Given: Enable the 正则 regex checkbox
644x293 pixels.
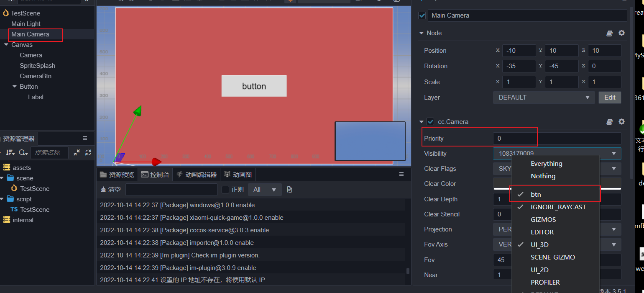Looking at the screenshot, I should pos(225,190).
